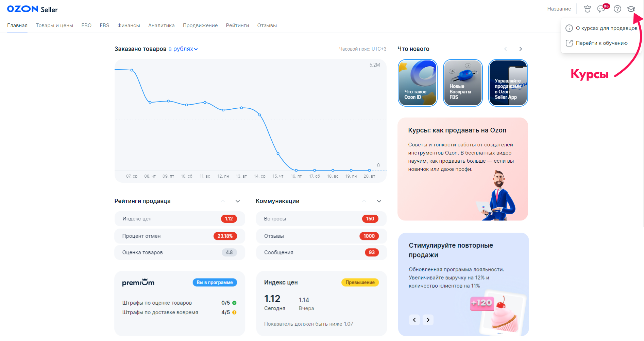Open the FBO tab

coord(86,25)
